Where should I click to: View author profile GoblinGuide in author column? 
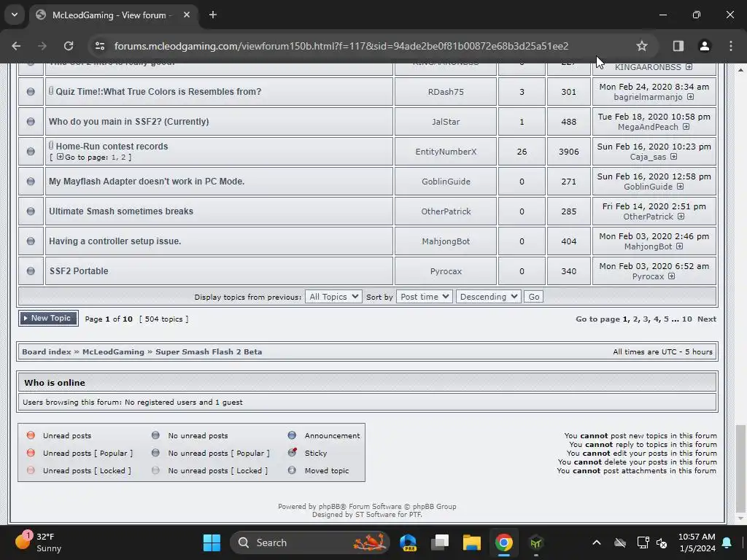[446, 182]
